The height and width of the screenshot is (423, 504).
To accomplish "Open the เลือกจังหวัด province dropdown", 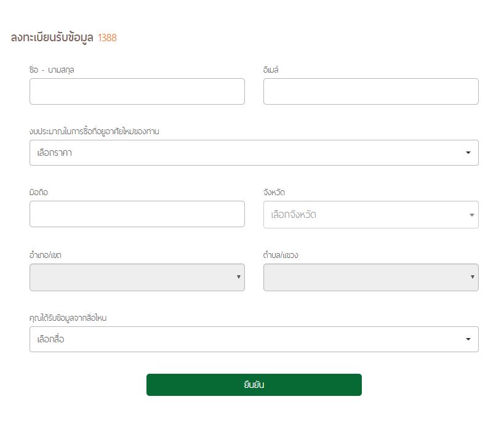I will click(x=363, y=215).
